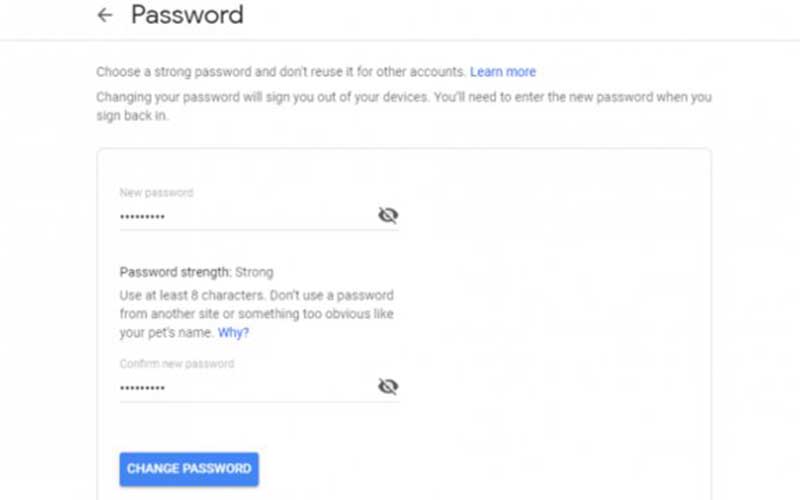
Task: Click the 'your pet's name' hint text
Action: [x=166, y=333]
